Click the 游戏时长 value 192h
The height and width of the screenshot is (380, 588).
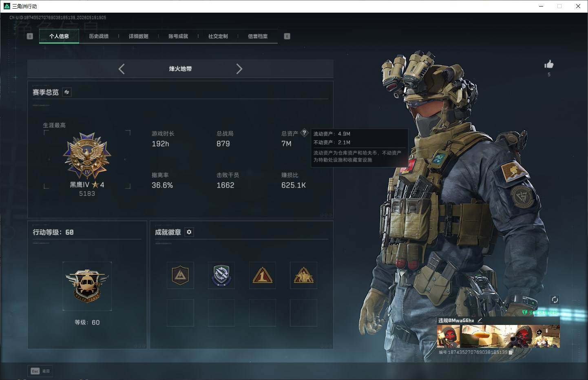[x=160, y=144]
